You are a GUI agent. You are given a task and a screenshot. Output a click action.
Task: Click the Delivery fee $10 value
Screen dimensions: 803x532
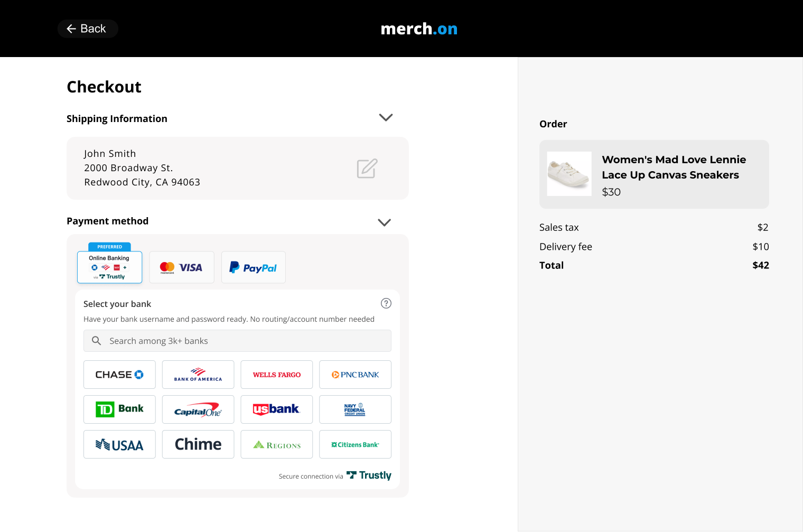tap(760, 247)
